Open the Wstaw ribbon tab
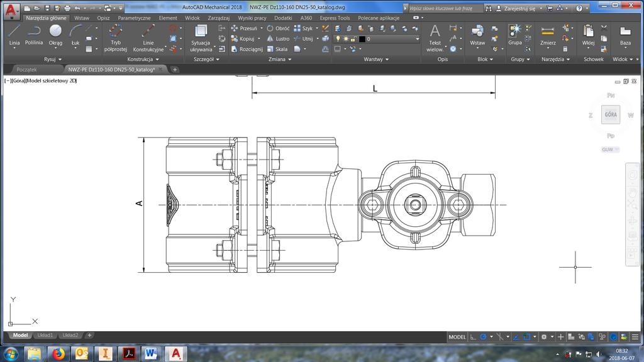Screen dimensions: 644x362 pos(82,18)
